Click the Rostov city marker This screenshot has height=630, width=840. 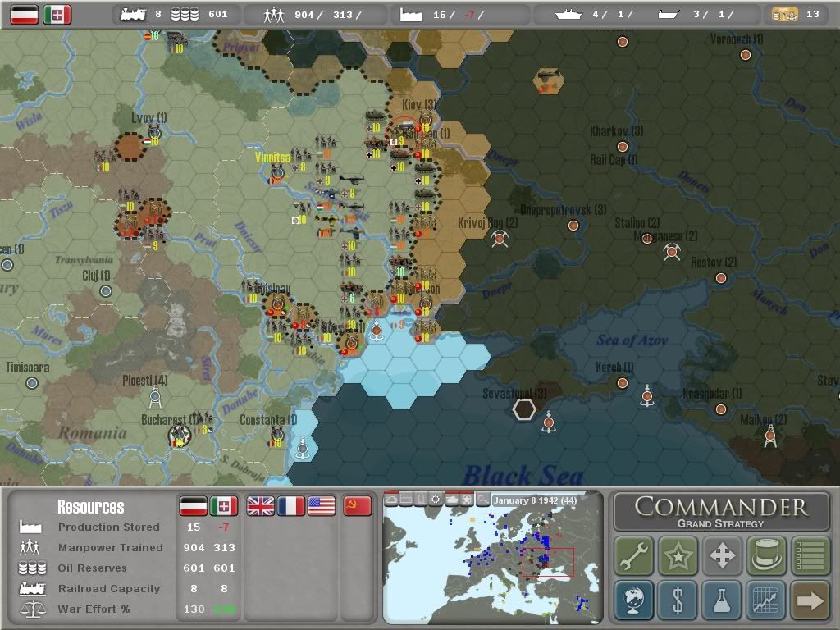(x=720, y=277)
